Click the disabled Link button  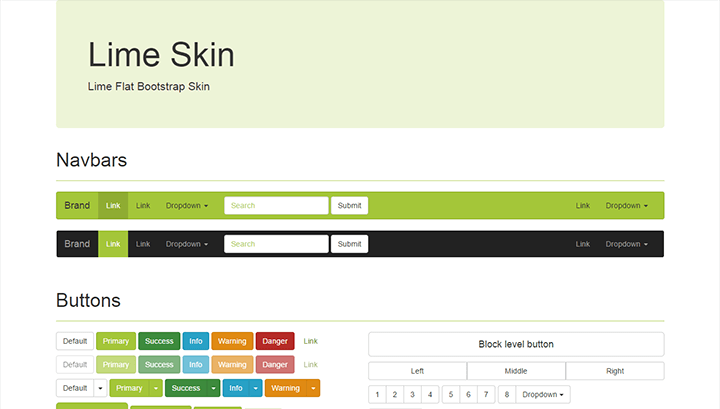pyautogui.click(x=310, y=364)
